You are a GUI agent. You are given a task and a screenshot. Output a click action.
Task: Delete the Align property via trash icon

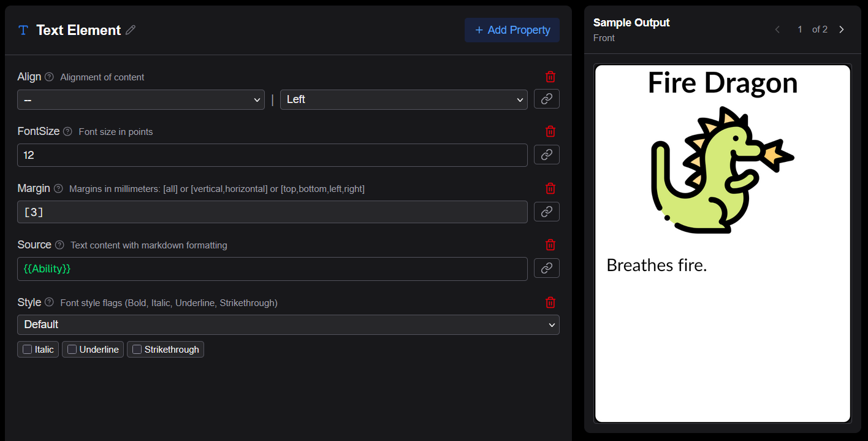point(550,77)
